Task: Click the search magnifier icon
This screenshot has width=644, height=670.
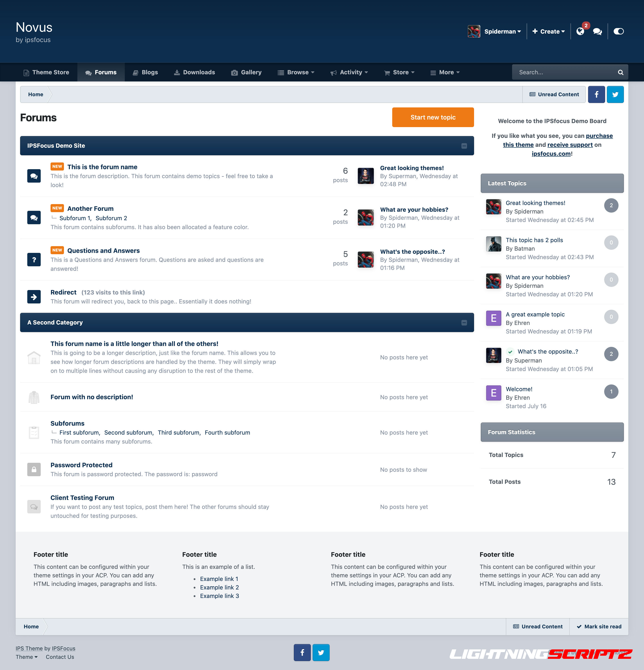Action: point(621,73)
